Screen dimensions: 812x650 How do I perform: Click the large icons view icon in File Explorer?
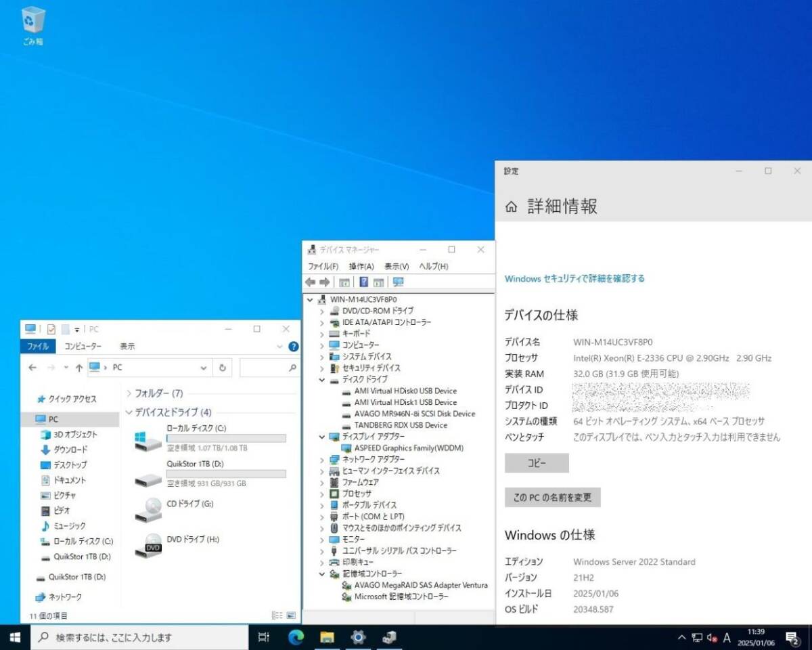[291, 615]
